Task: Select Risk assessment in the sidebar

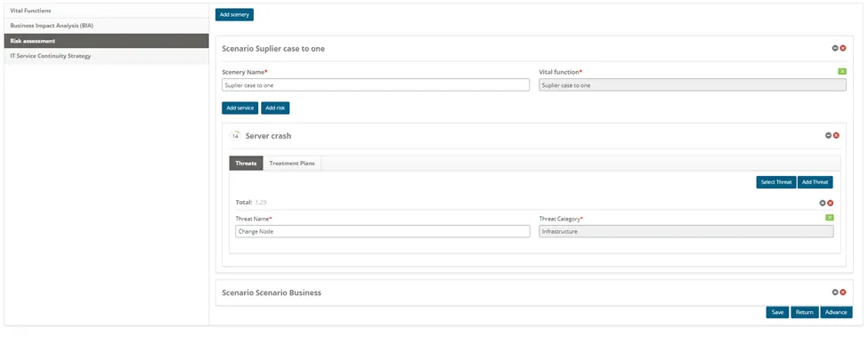Action: [106, 41]
